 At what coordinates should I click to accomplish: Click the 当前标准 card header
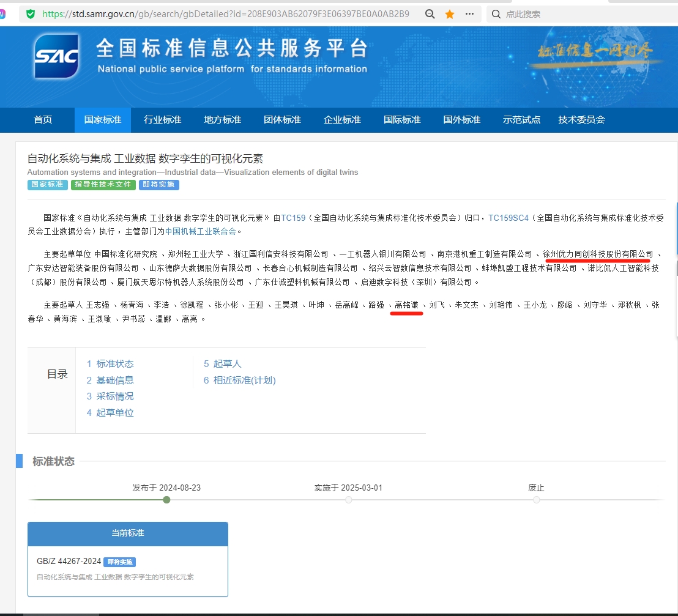coord(127,533)
